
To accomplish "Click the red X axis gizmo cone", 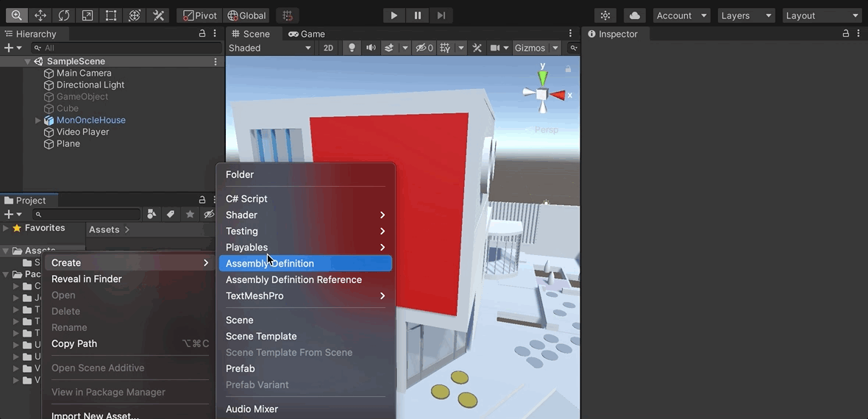I will click(558, 95).
